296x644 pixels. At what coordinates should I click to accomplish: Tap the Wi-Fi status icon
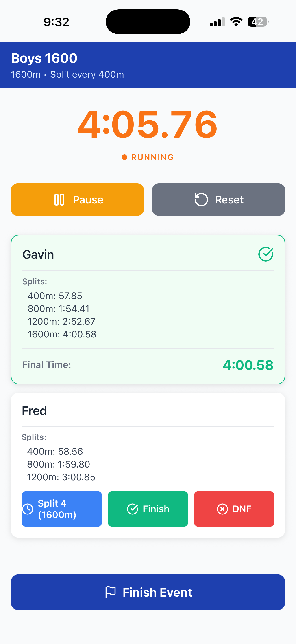click(236, 22)
